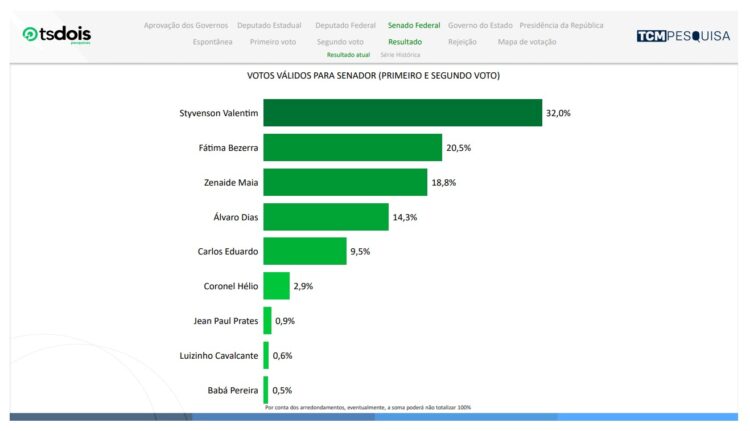Select the Resultado sub-tab
The image size is (750, 431).
[x=405, y=42]
